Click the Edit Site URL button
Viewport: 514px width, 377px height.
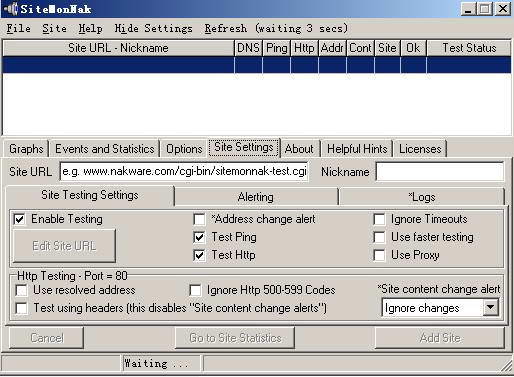(x=64, y=246)
